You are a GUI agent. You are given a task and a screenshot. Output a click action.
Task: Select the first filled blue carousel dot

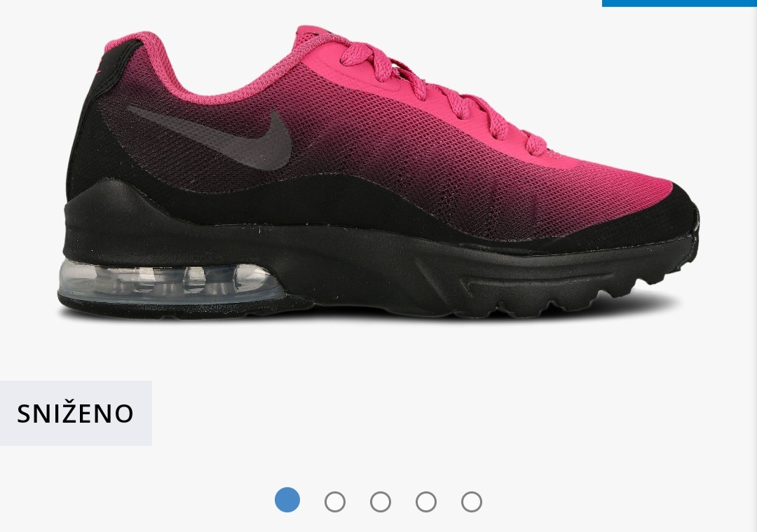[x=287, y=500]
